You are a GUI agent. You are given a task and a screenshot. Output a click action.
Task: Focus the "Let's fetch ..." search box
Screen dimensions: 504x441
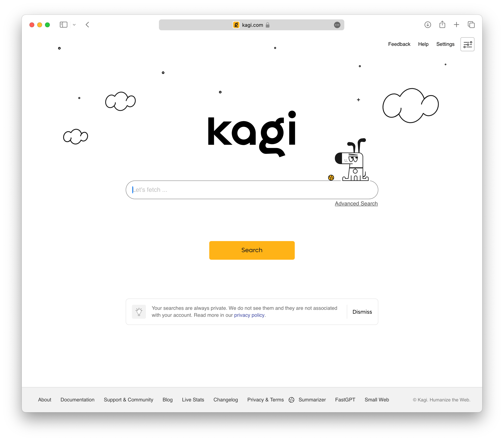point(252,190)
